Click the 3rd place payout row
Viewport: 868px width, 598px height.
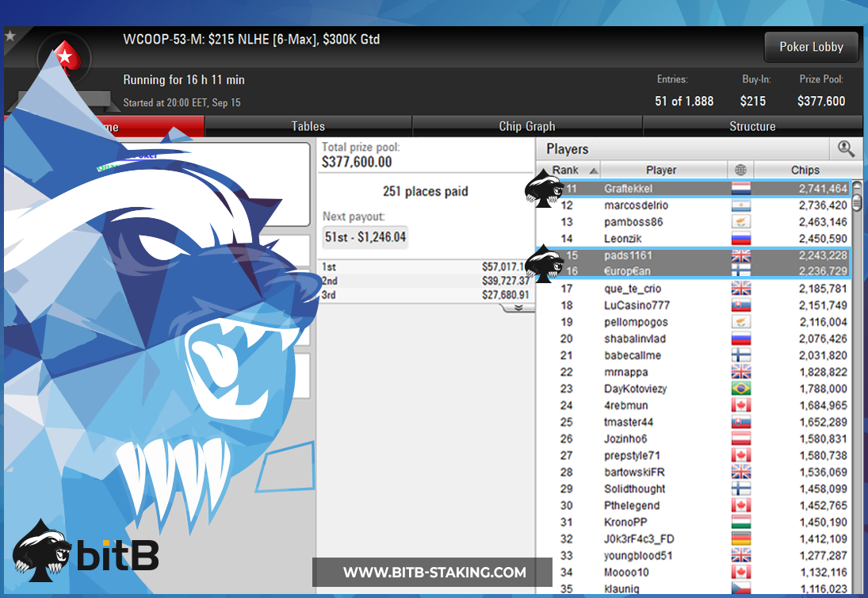pos(425,294)
